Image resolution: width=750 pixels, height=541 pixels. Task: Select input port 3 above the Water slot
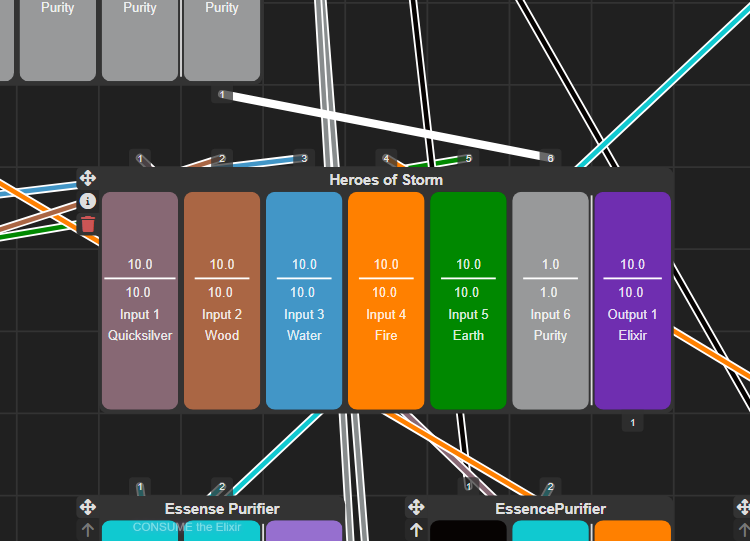[x=304, y=158]
